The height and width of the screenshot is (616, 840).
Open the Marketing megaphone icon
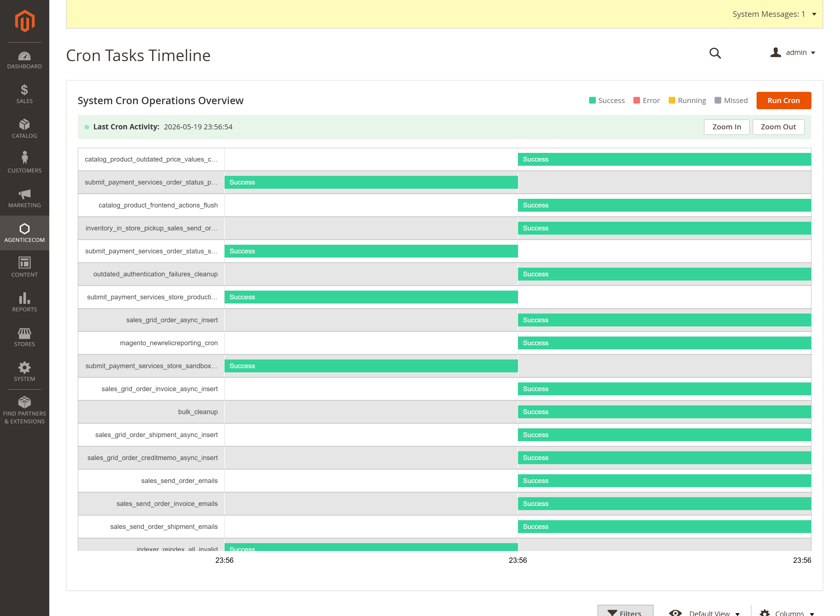click(25, 194)
